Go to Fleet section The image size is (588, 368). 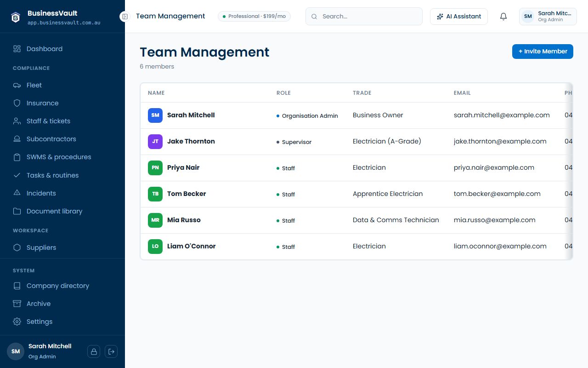62,85
